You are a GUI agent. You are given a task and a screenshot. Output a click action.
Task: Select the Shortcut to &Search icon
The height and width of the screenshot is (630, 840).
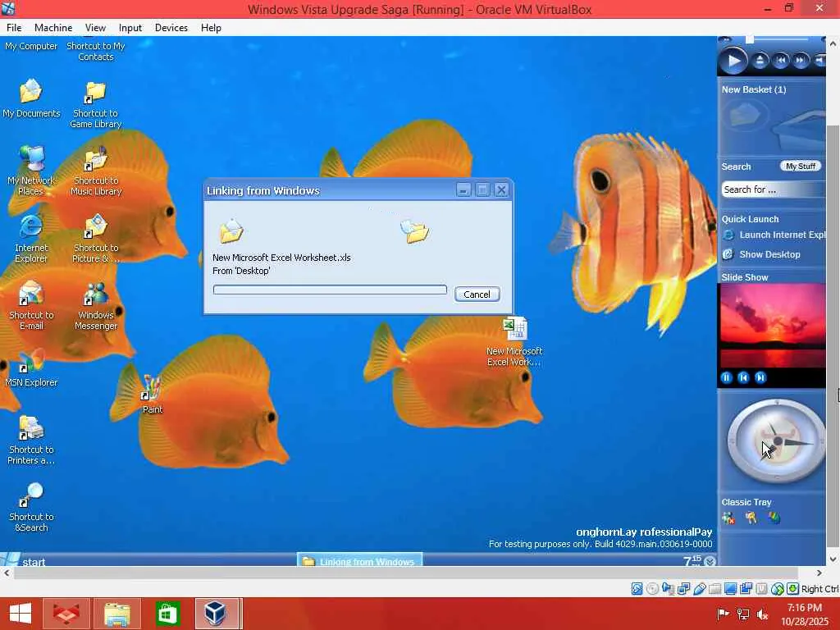point(31,507)
